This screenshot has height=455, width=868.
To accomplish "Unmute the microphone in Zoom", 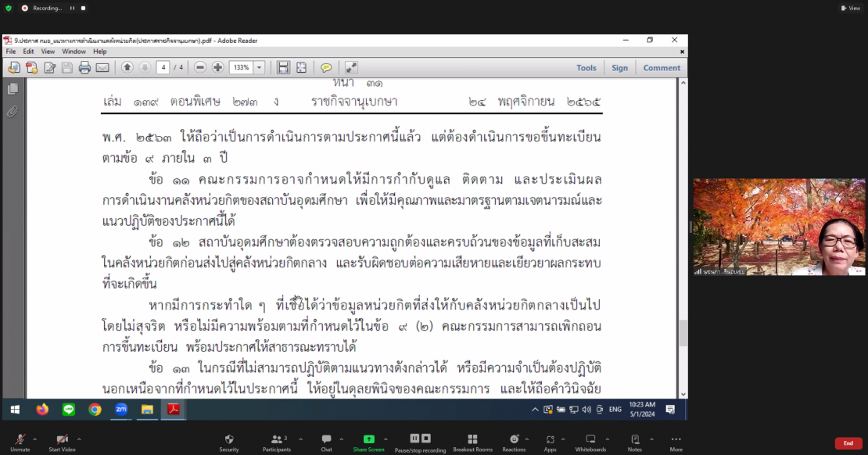I will (20, 442).
